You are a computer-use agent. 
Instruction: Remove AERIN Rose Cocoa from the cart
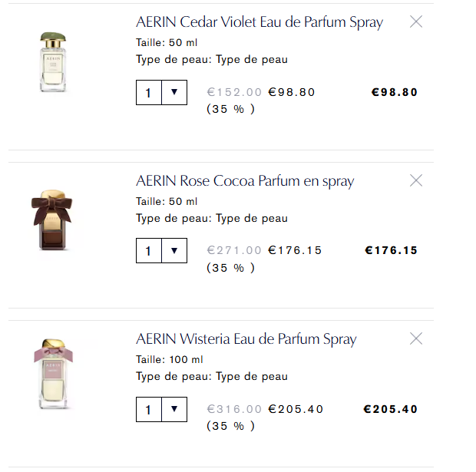[x=416, y=181]
